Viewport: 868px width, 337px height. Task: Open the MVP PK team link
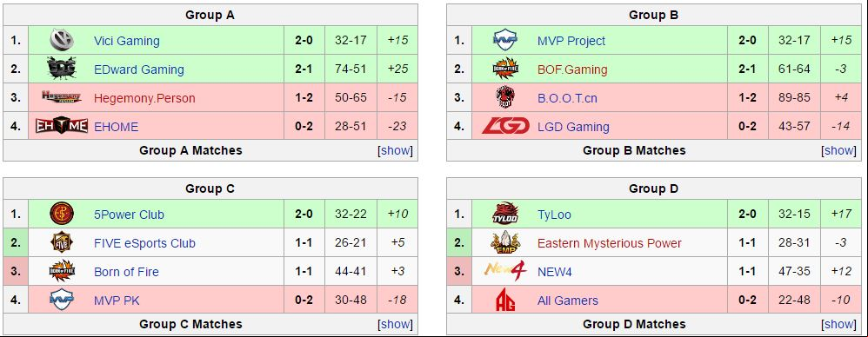click(x=117, y=301)
